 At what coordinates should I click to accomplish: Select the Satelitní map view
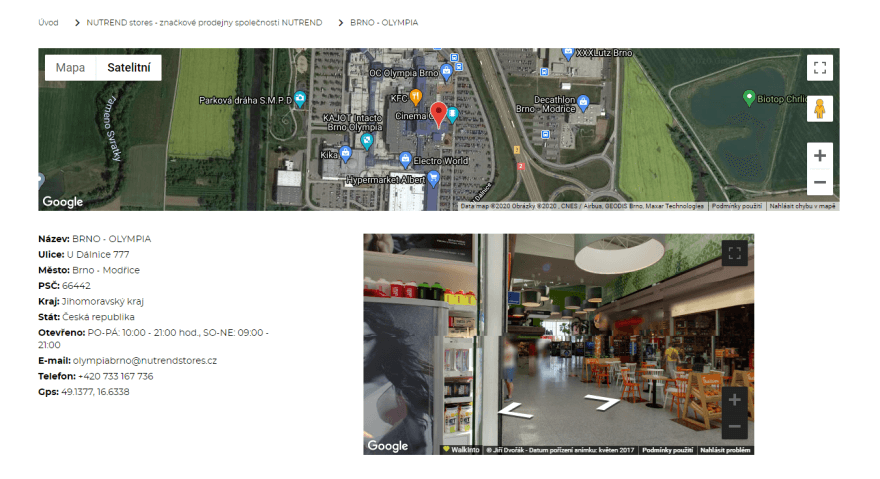(x=129, y=67)
